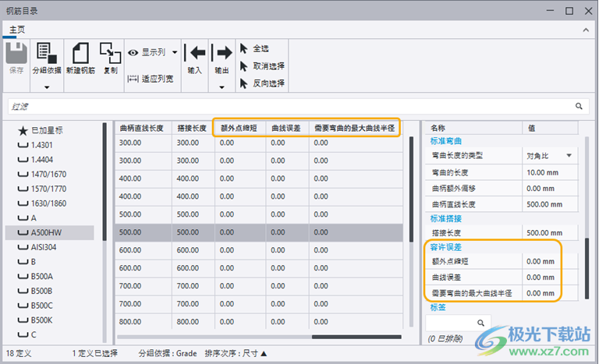This screenshot has height=364, width=599.
Task: Click the search magnifier in filter bar
Action: pyautogui.click(x=580, y=106)
